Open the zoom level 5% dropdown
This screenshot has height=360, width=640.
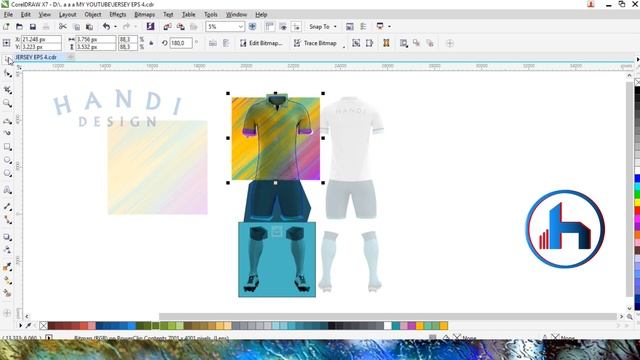(241, 27)
